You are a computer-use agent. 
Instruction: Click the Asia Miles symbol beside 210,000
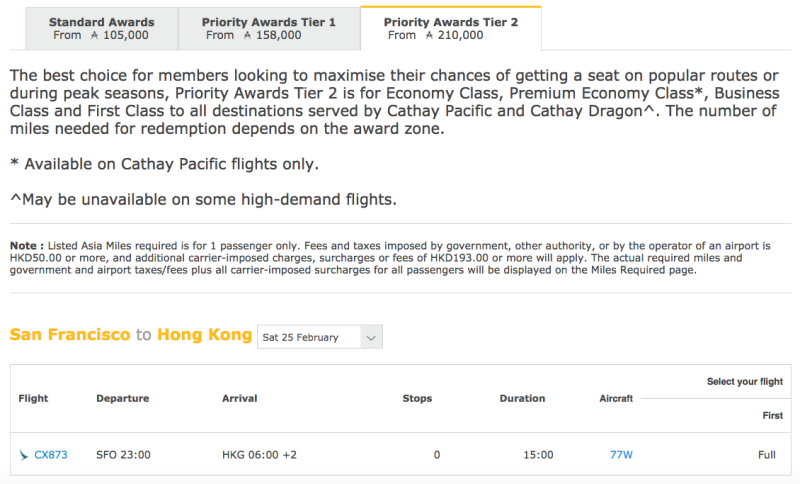(x=429, y=35)
